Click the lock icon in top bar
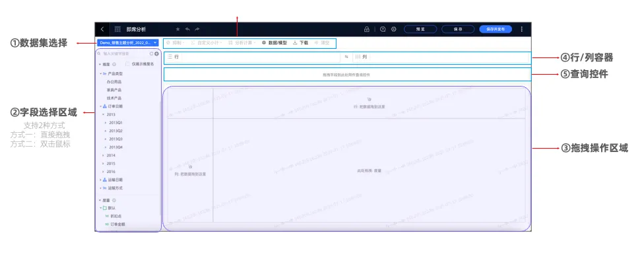The height and width of the screenshot is (253, 644). pos(367,29)
